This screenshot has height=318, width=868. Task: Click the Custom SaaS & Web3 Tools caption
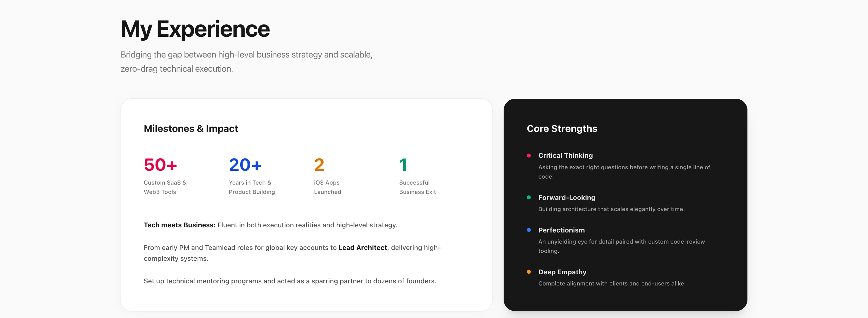pyautogui.click(x=165, y=187)
